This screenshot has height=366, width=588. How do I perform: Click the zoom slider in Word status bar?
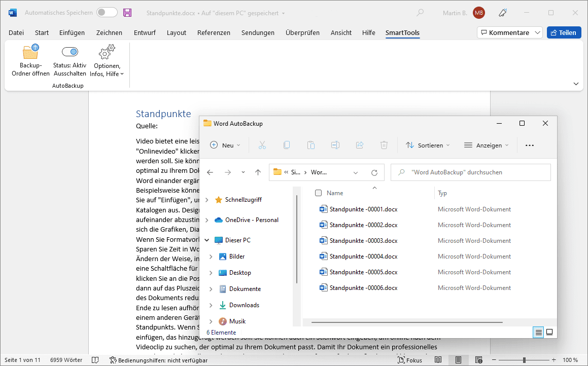[x=524, y=360]
